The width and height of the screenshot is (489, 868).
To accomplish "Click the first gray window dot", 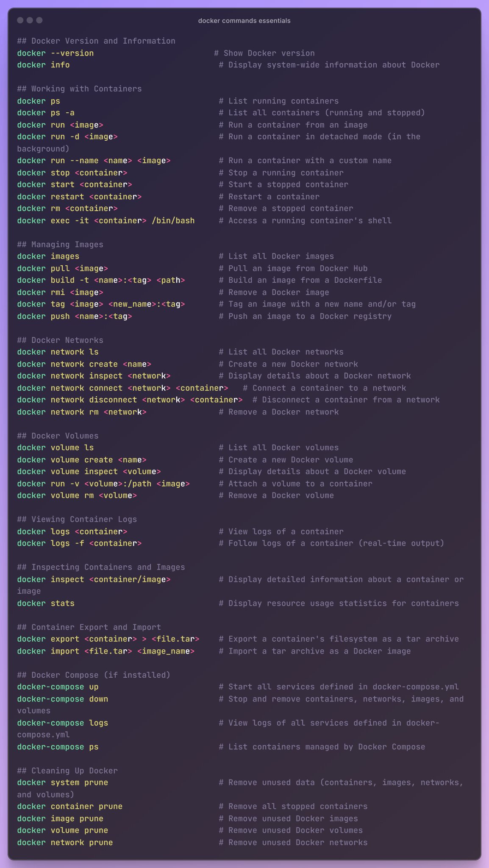I will 20,20.
